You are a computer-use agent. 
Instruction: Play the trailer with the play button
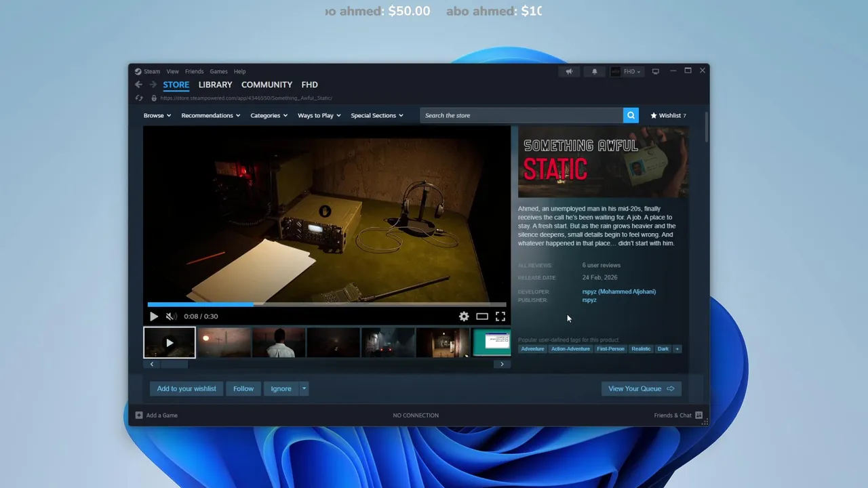coord(154,317)
